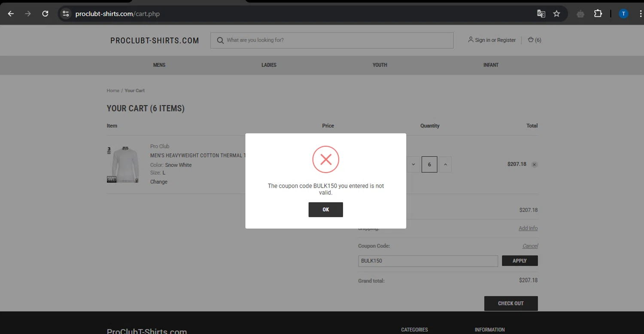Click the browser address bar URL
The height and width of the screenshot is (334, 644).
tap(118, 14)
